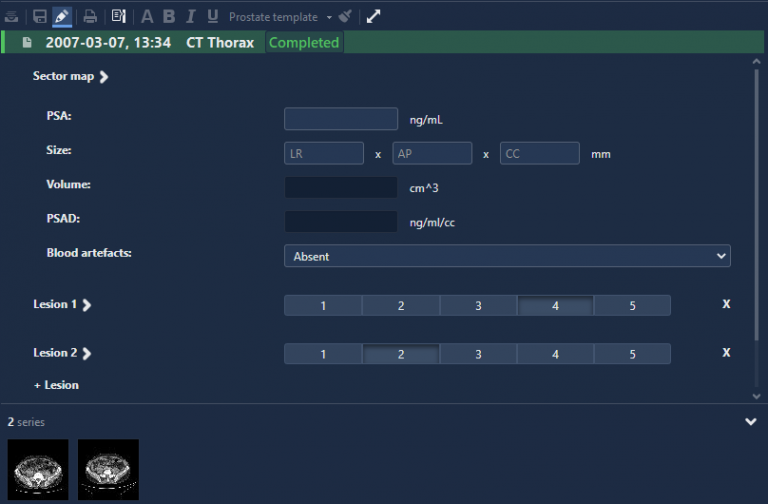Select score 4 for Lesion 2
This screenshot has width=768, height=504.
(x=555, y=354)
